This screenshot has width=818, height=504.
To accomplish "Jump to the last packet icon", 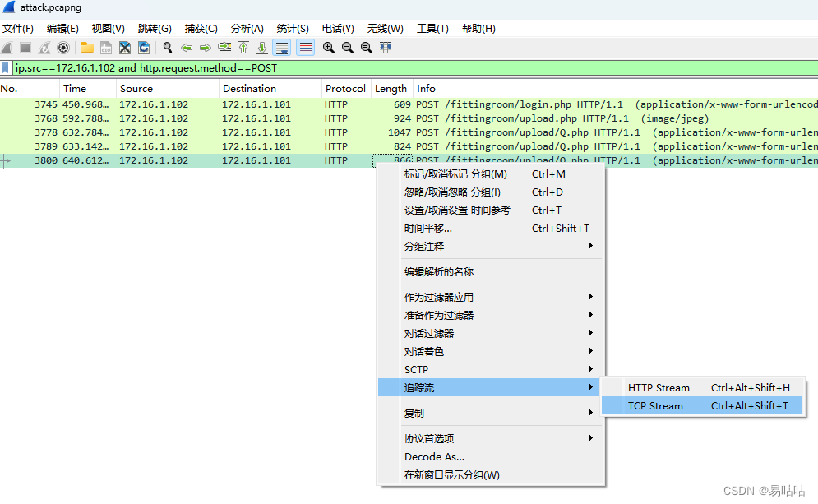I will tap(263, 47).
